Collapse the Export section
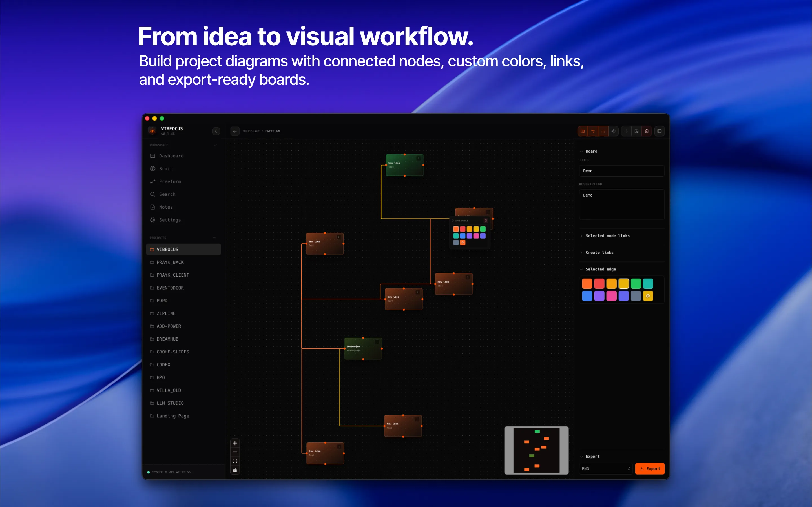This screenshot has height=507, width=812. [x=590, y=456]
